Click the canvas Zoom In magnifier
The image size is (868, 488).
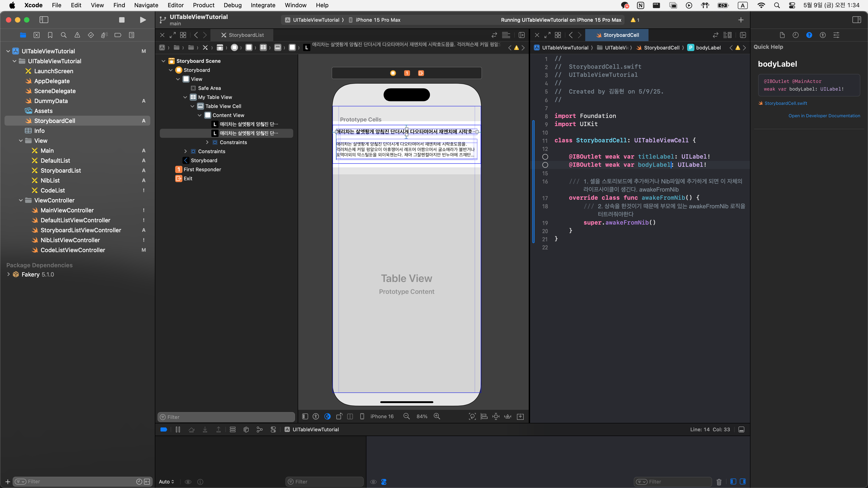(x=437, y=416)
